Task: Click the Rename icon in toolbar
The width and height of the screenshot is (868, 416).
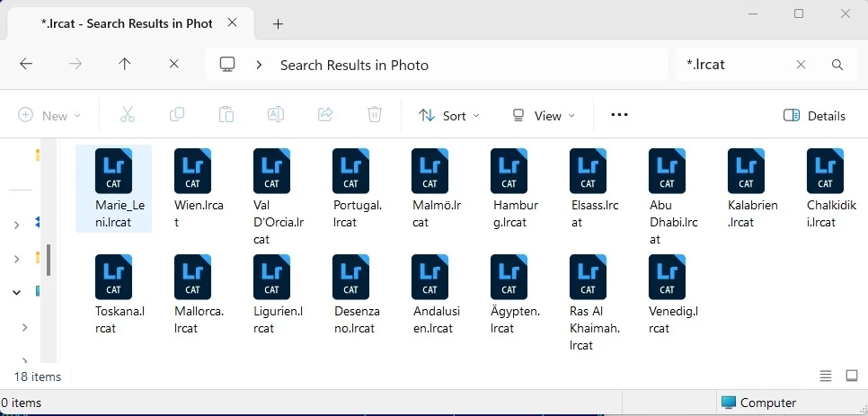Action: pos(276,115)
